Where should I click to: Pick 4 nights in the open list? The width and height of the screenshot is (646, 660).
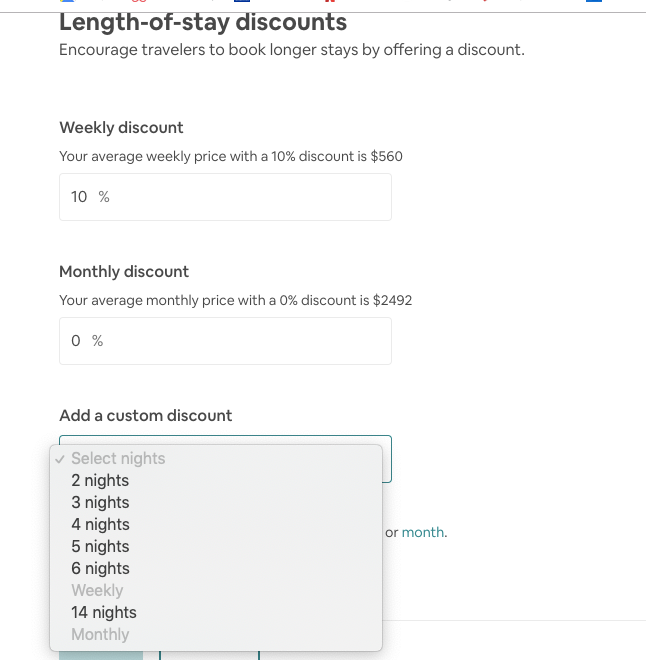[100, 525]
